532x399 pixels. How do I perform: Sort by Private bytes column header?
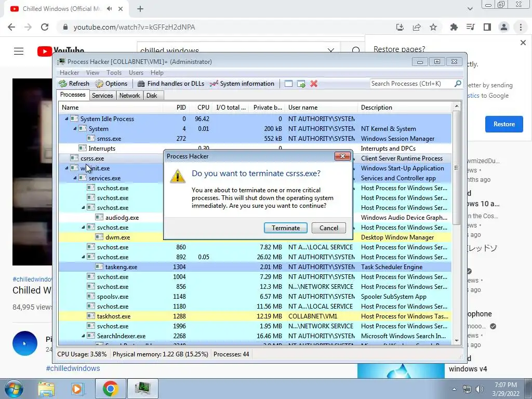[x=268, y=108]
